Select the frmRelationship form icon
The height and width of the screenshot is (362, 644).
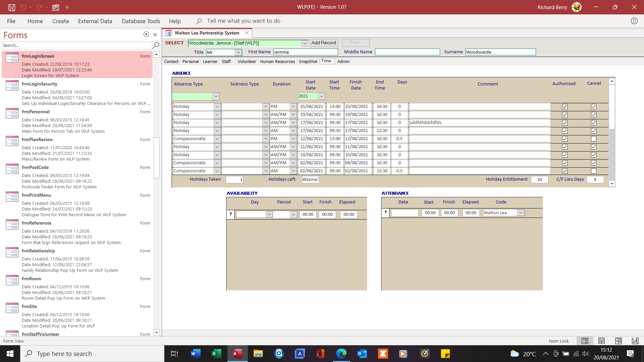point(12,253)
